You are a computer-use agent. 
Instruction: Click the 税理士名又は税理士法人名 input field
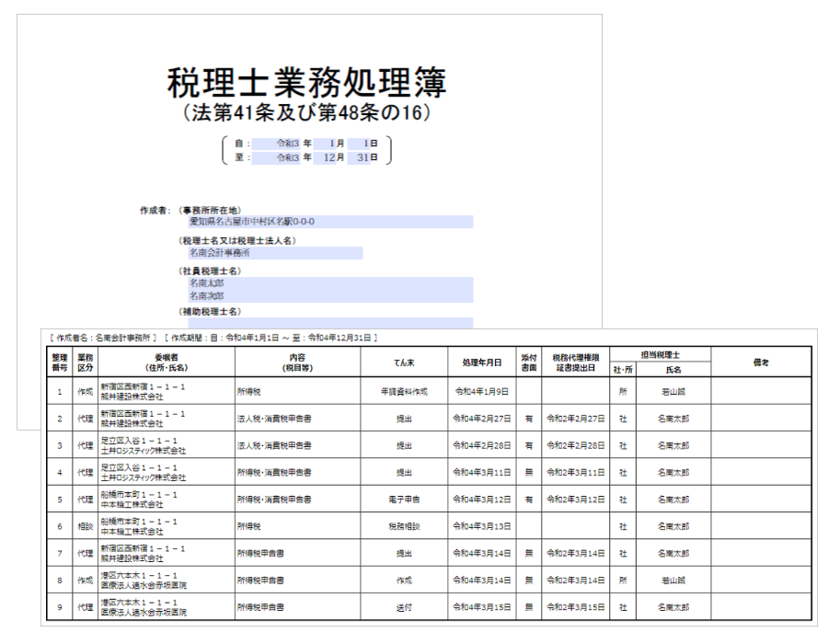pyautogui.click(x=274, y=252)
